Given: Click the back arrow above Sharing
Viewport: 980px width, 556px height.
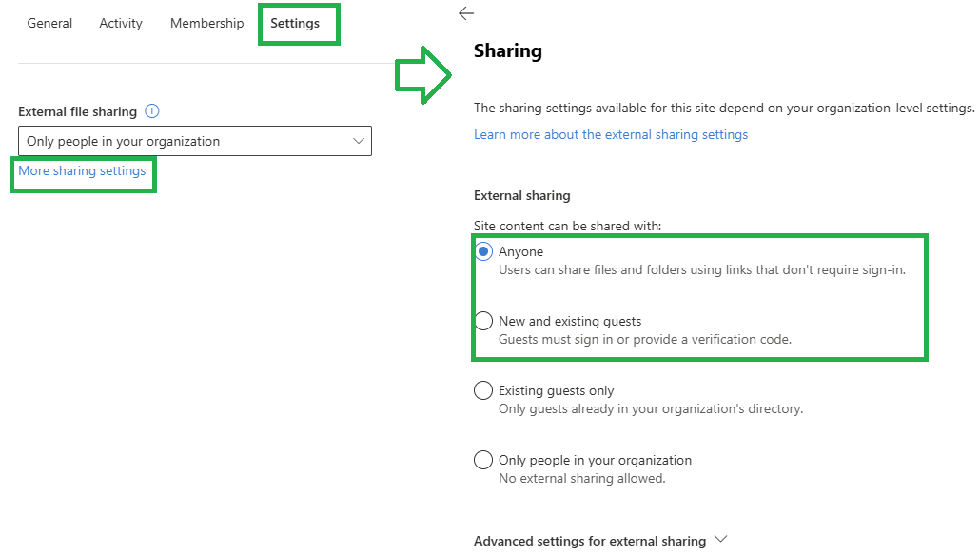Looking at the screenshot, I should click(x=466, y=13).
